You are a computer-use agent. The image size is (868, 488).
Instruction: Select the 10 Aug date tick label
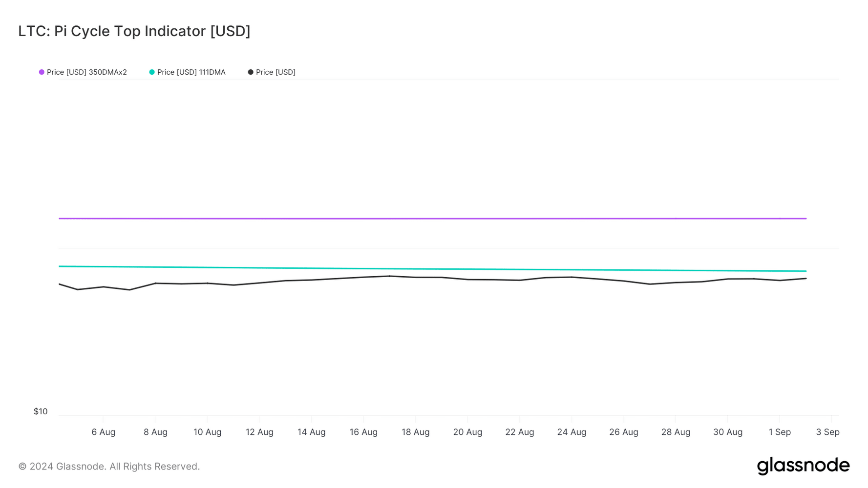pyautogui.click(x=208, y=432)
